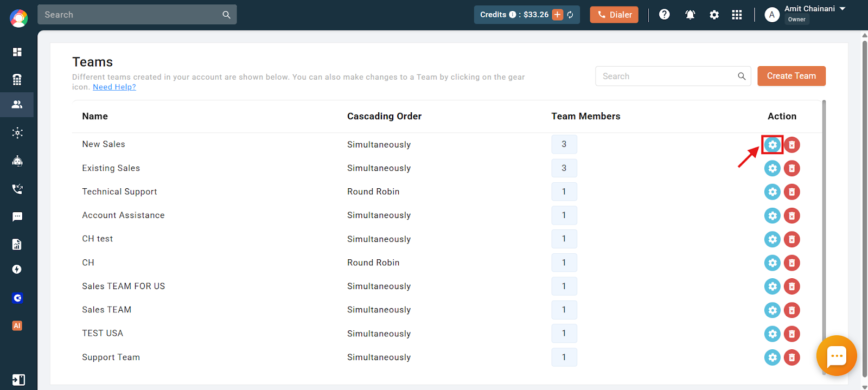Open the Dialer
The image size is (868, 390).
click(x=614, y=15)
